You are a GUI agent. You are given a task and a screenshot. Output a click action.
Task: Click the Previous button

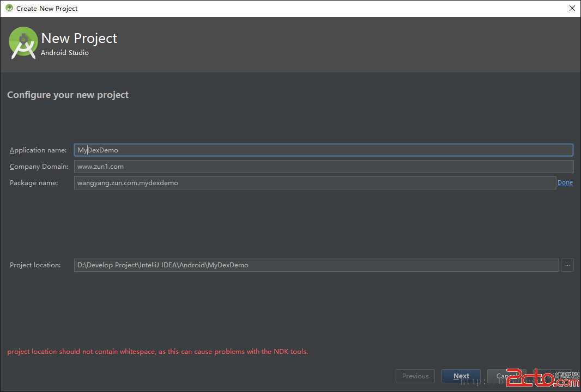(415, 376)
